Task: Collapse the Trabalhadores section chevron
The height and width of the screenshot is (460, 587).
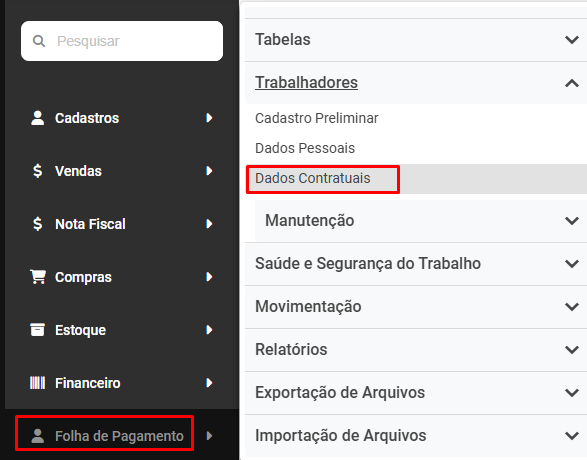Action: (x=572, y=83)
